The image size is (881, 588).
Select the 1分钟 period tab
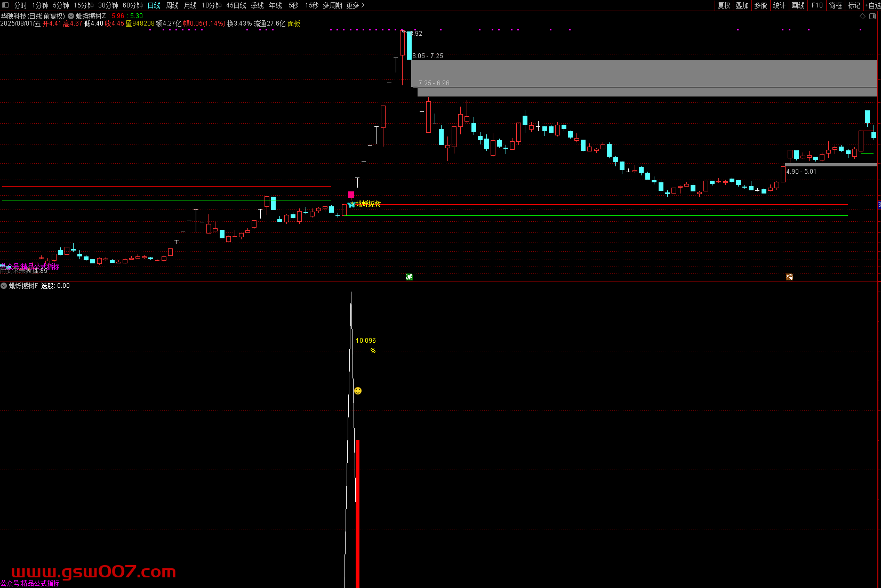point(40,5)
